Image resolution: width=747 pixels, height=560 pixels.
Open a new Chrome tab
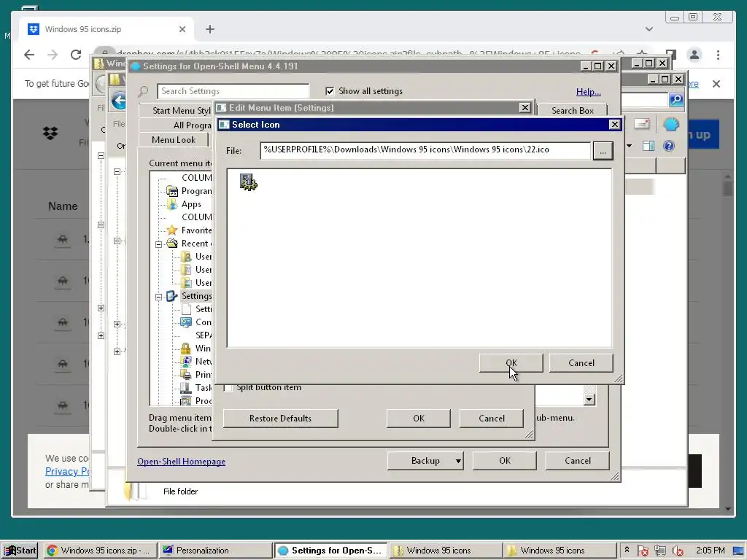click(x=210, y=29)
